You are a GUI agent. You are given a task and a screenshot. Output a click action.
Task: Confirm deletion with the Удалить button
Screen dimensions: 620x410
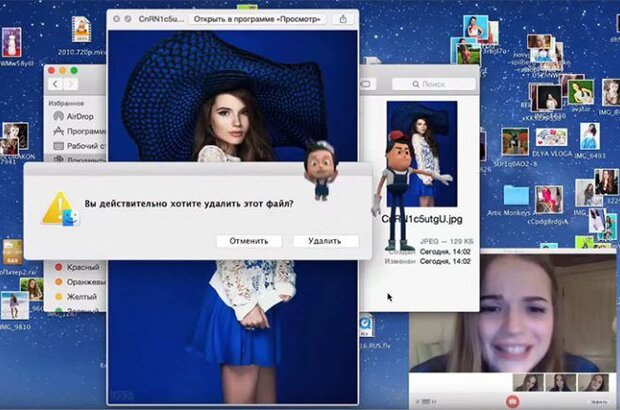[325, 241]
